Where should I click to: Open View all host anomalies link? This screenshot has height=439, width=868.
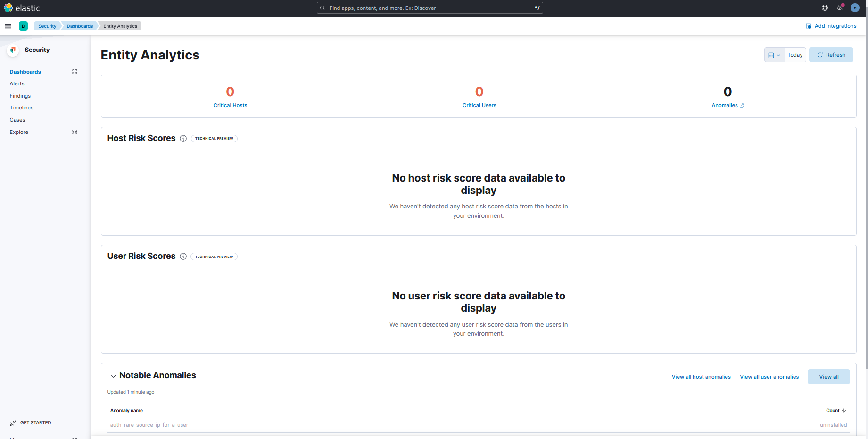[x=701, y=377]
